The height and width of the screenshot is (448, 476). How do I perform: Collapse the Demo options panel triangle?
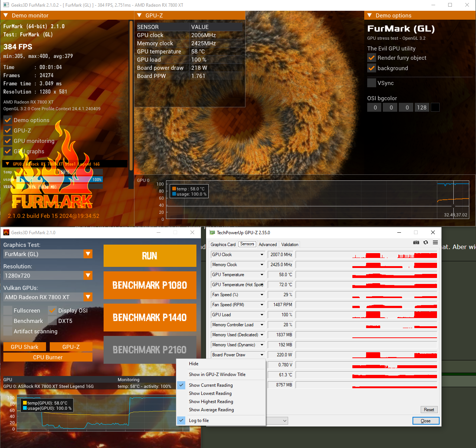click(x=369, y=15)
